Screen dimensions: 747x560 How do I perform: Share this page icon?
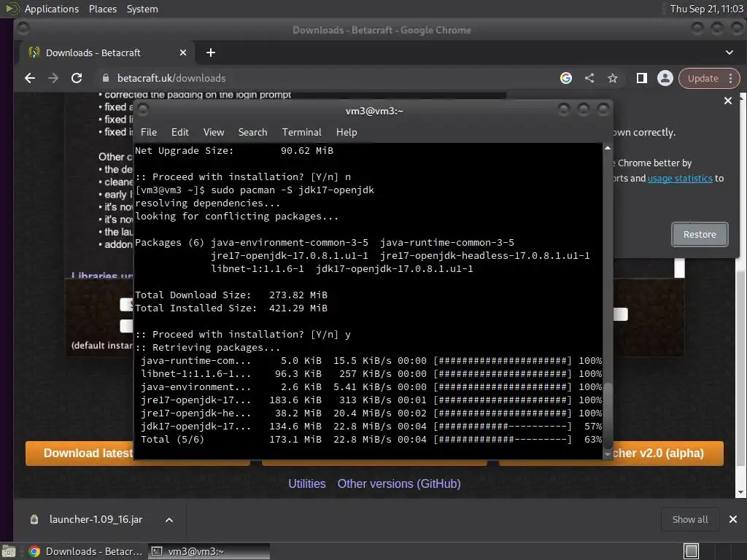pos(589,78)
